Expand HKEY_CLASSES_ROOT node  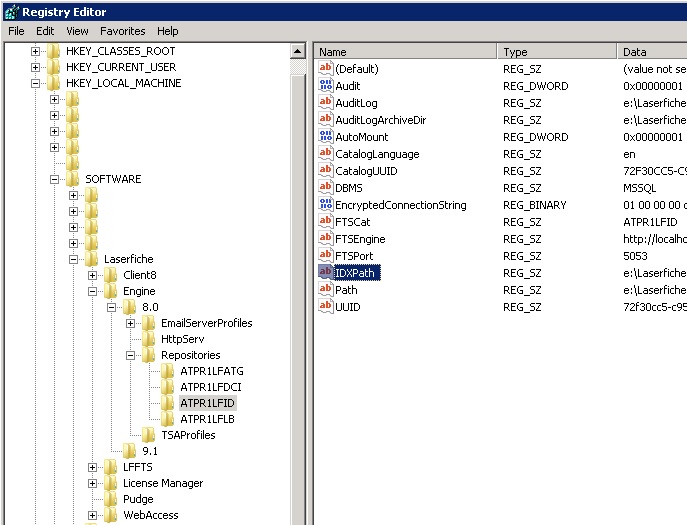(35, 51)
